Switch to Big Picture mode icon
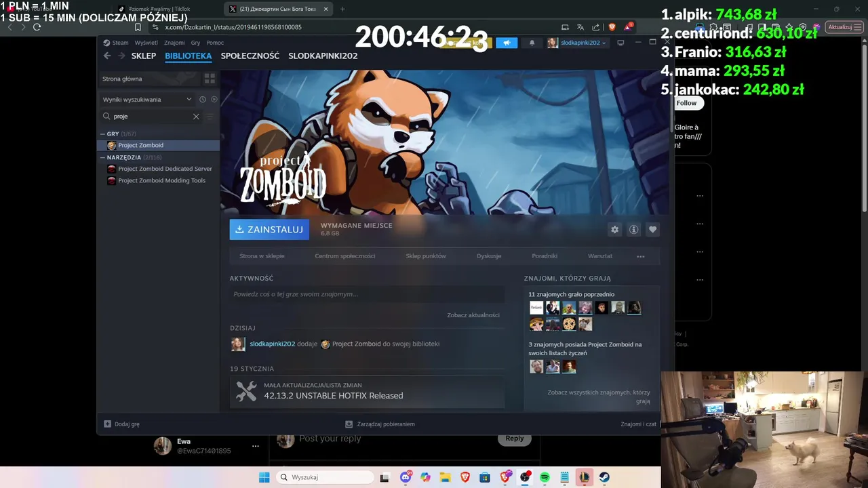This screenshot has height=488, width=868. 620,43
